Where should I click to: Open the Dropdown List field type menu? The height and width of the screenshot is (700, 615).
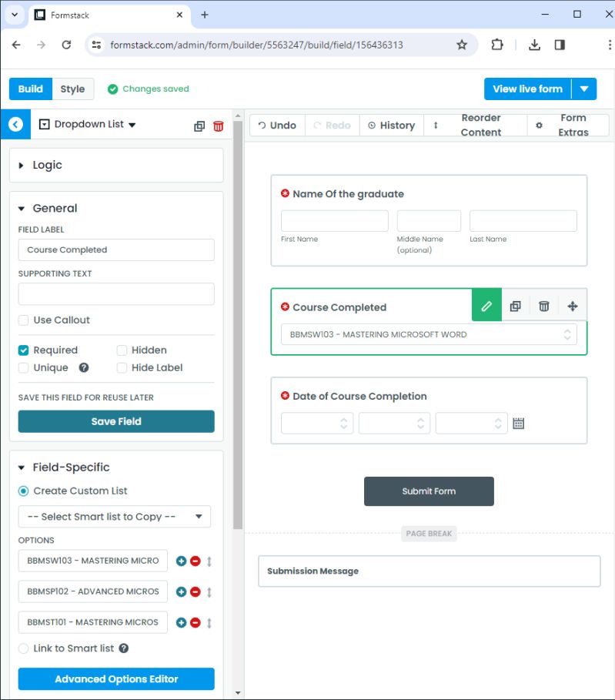click(88, 125)
